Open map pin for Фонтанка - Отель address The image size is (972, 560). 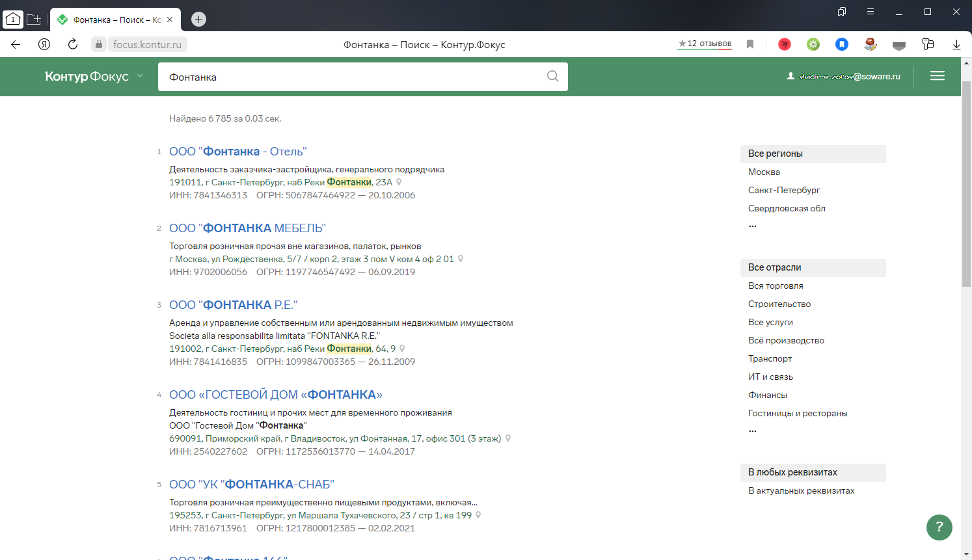[x=399, y=182]
